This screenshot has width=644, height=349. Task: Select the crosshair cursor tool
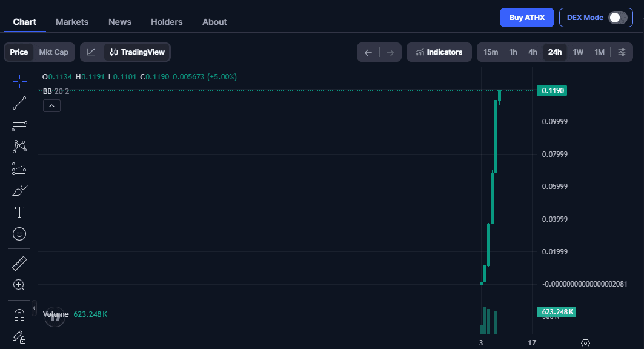tap(19, 81)
